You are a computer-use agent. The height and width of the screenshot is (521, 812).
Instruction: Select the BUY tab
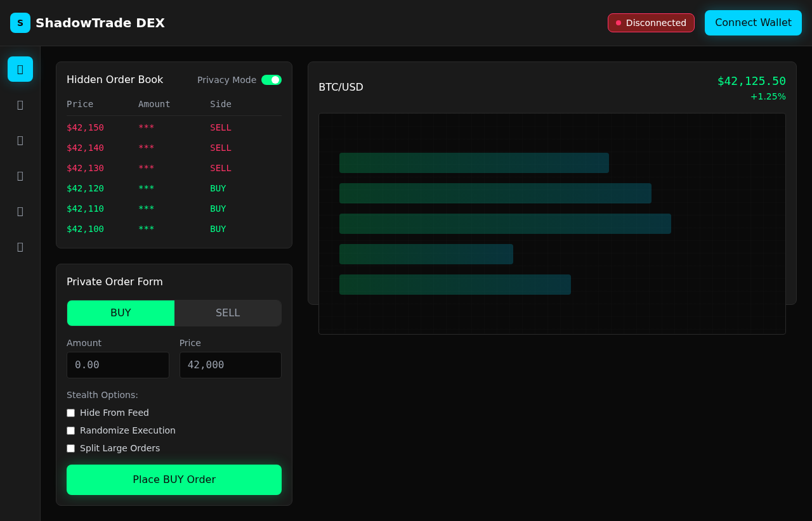coord(121,312)
